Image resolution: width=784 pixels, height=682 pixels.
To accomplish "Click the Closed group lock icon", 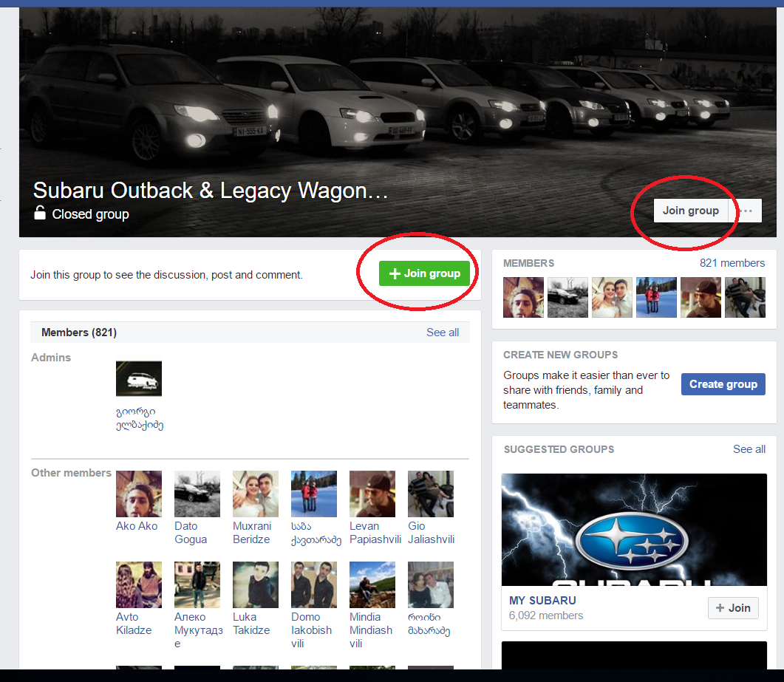I will pyautogui.click(x=40, y=213).
